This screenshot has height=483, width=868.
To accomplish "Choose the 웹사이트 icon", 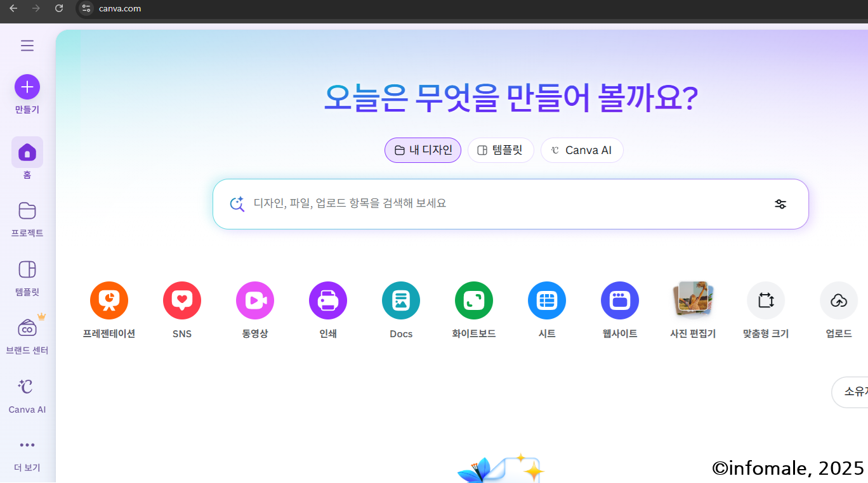I will 620,300.
